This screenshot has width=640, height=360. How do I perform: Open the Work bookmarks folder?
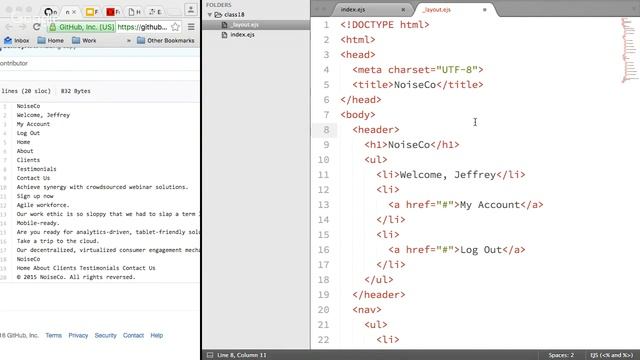click(84, 40)
